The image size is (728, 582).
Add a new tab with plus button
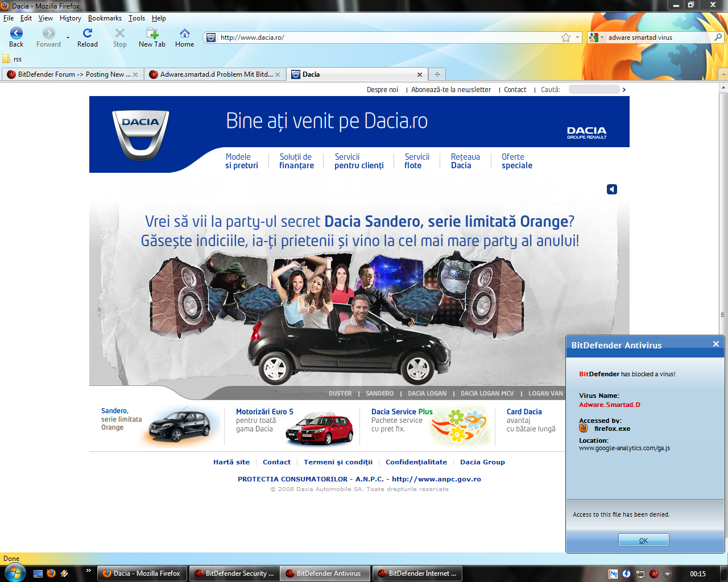point(437,74)
